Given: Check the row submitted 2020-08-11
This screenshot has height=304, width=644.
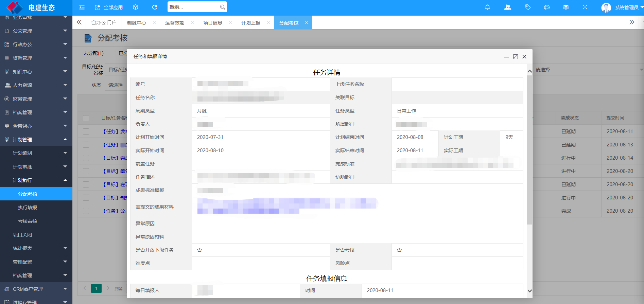Looking at the screenshot, I should point(86,131).
